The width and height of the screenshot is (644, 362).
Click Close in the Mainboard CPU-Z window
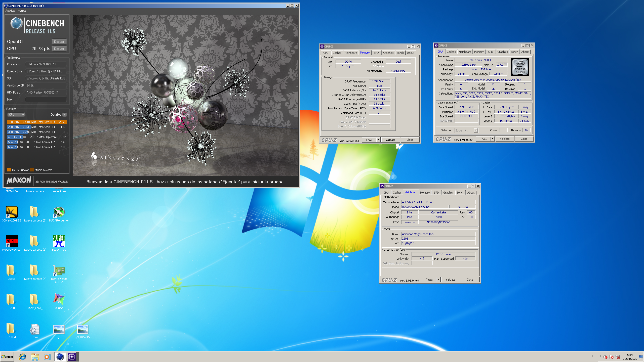pyautogui.click(x=470, y=280)
